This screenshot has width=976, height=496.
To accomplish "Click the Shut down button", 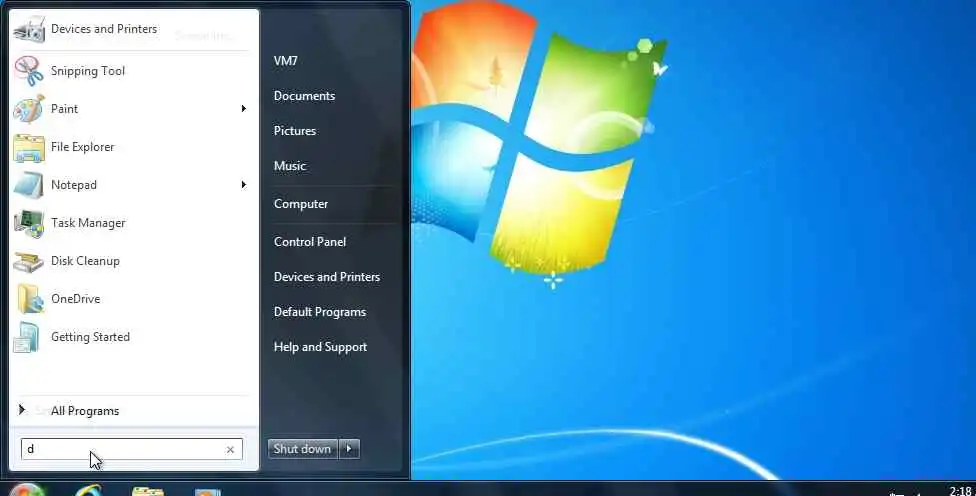I will pyautogui.click(x=303, y=449).
